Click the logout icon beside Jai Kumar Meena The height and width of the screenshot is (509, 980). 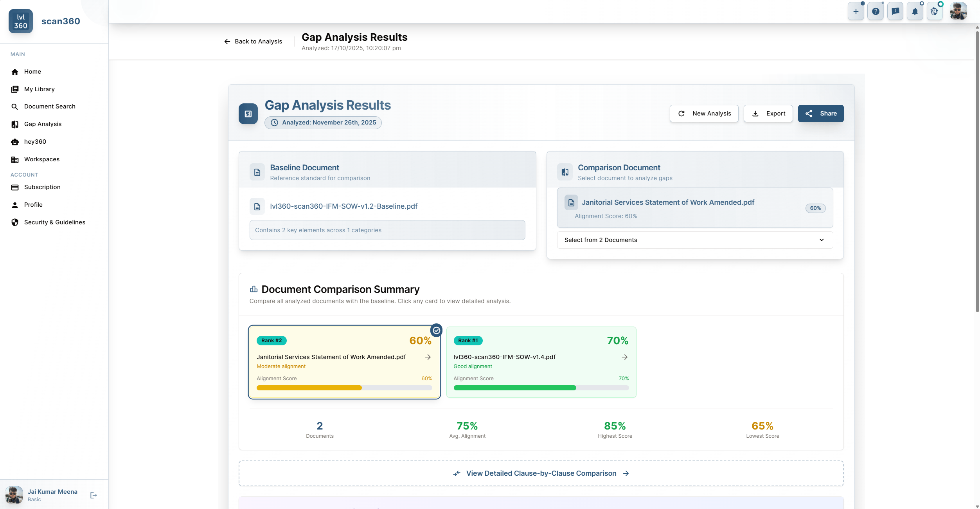94,495
